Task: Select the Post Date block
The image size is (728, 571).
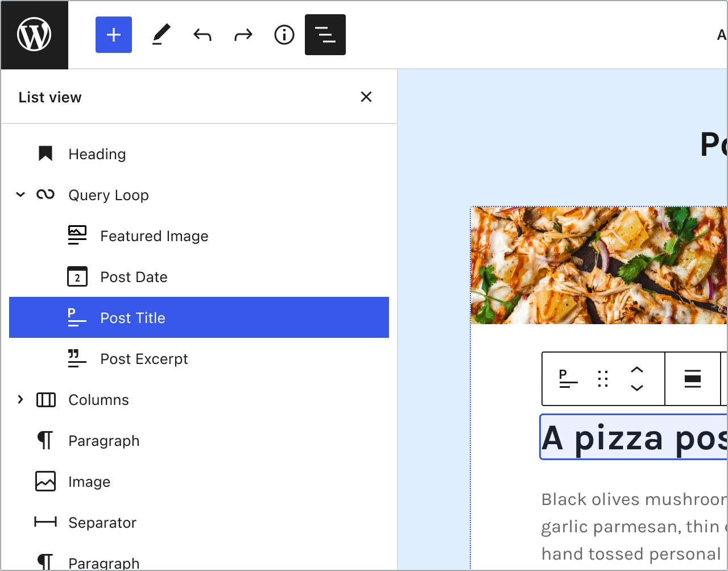Action: tap(134, 277)
